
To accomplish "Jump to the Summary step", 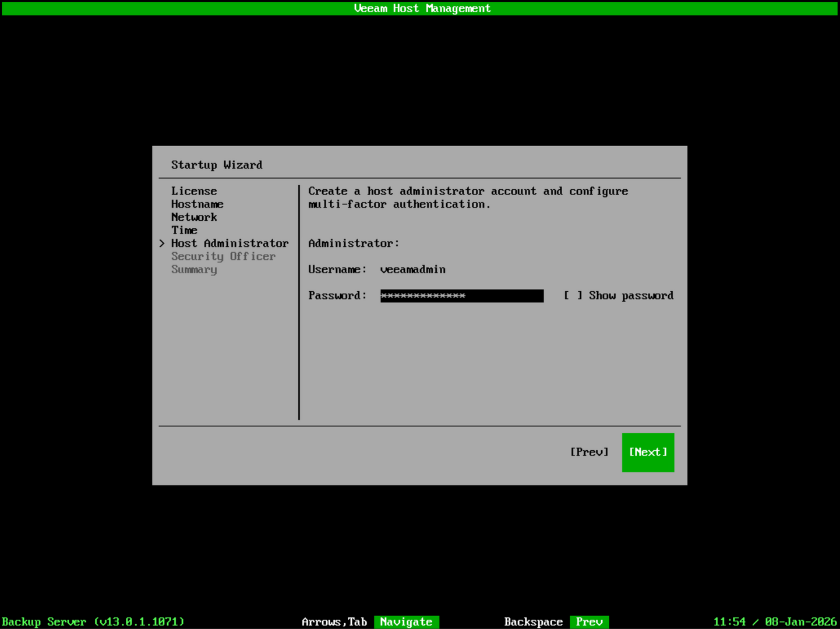I will click(194, 269).
